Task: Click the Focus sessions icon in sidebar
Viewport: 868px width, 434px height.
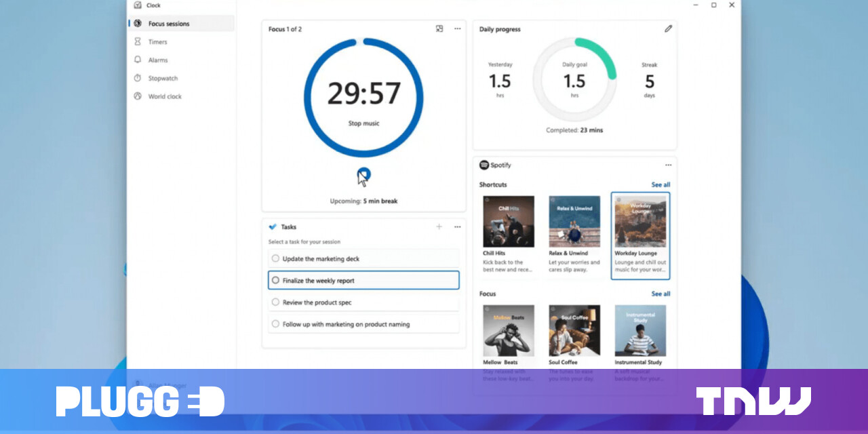Action: [x=138, y=24]
